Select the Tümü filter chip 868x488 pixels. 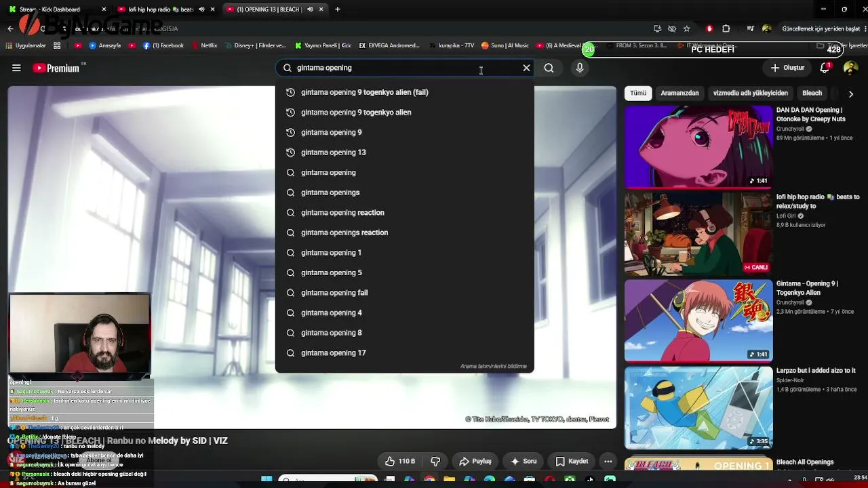[638, 93]
